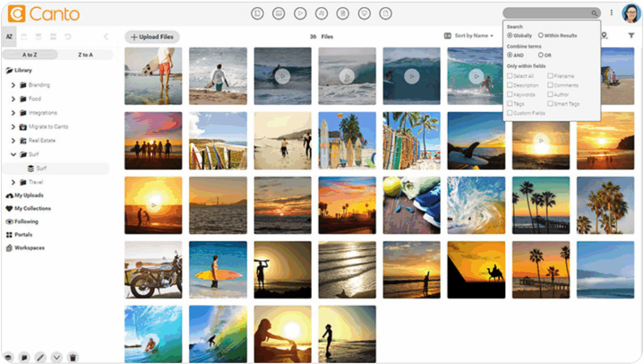Image resolution: width=644 pixels, height=364 pixels.
Task: Click the image file type filter icon
Action: coord(279,13)
